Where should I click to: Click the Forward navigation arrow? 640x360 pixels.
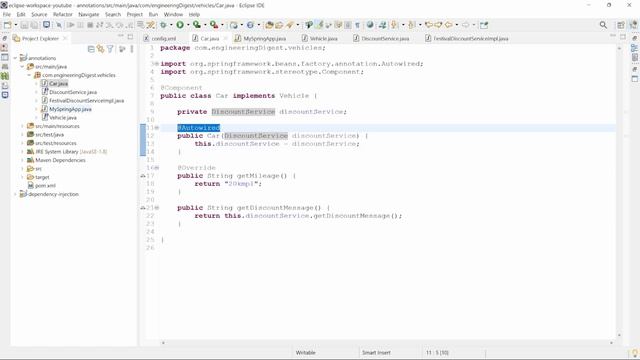tap(466, 25)
